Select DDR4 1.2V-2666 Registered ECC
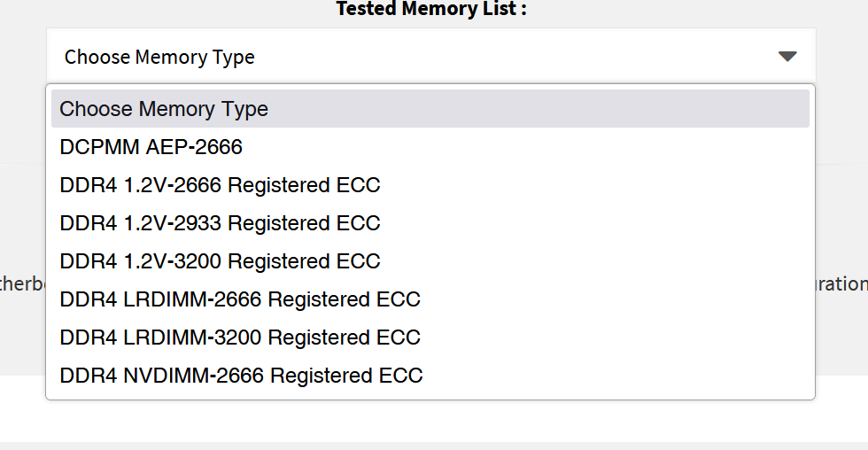Screen dimensions: 868x450 pyautogui.click(x=220, y=185)
